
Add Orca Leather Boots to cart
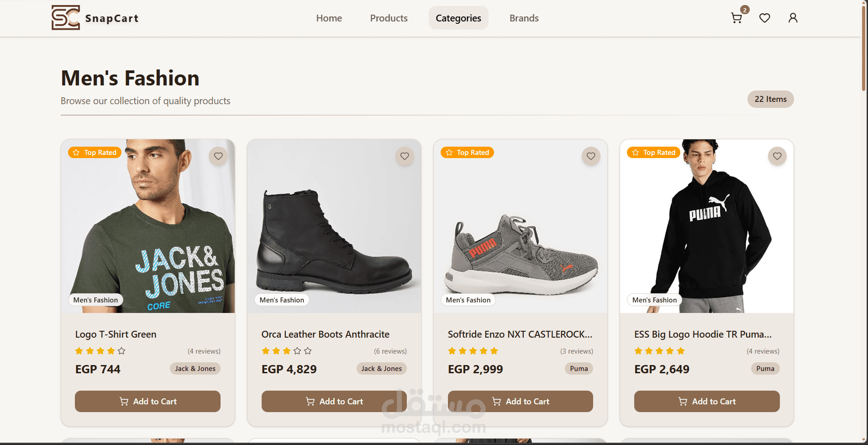pyautogui.click(x=334, y=401)
